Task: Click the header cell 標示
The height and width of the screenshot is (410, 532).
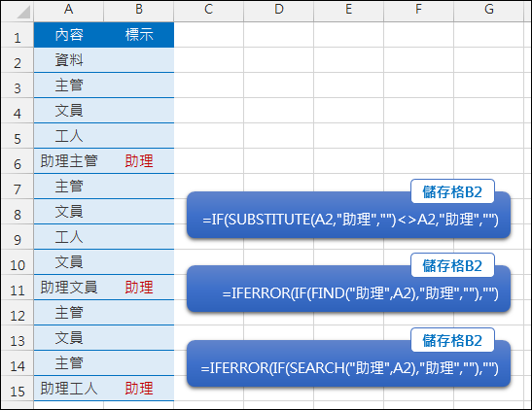Action: 139,35
